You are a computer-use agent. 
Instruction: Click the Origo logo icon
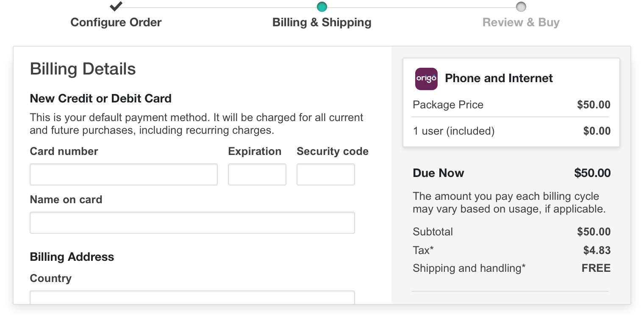pos(426,79)
